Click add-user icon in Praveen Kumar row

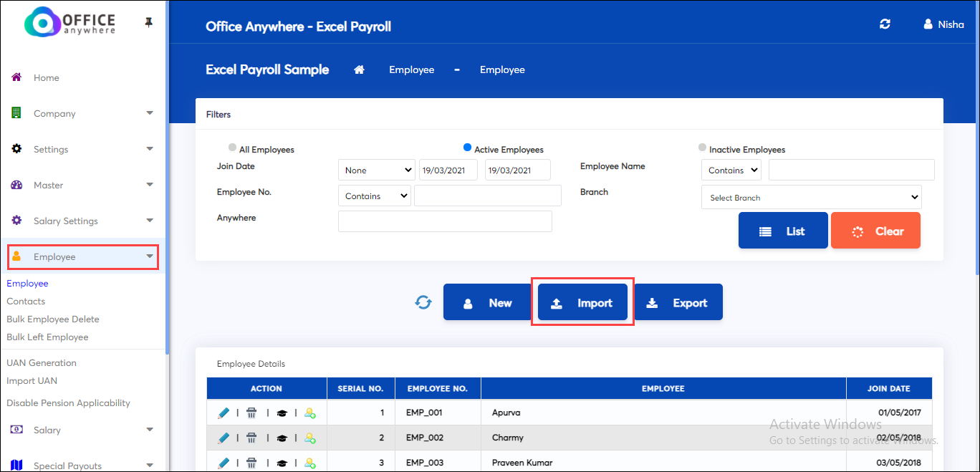tap(310, 463)
